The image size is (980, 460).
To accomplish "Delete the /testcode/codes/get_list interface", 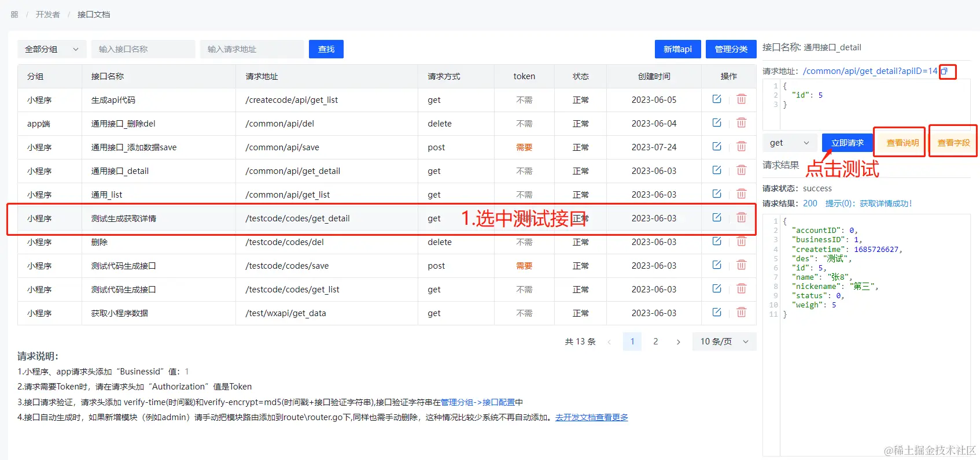I will 741,288.
